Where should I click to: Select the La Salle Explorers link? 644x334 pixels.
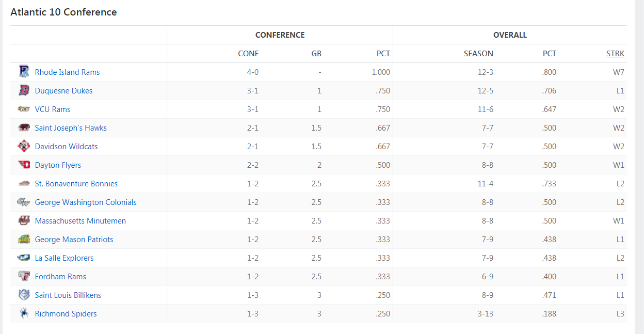pyautogui.click(x=65, y=258)
